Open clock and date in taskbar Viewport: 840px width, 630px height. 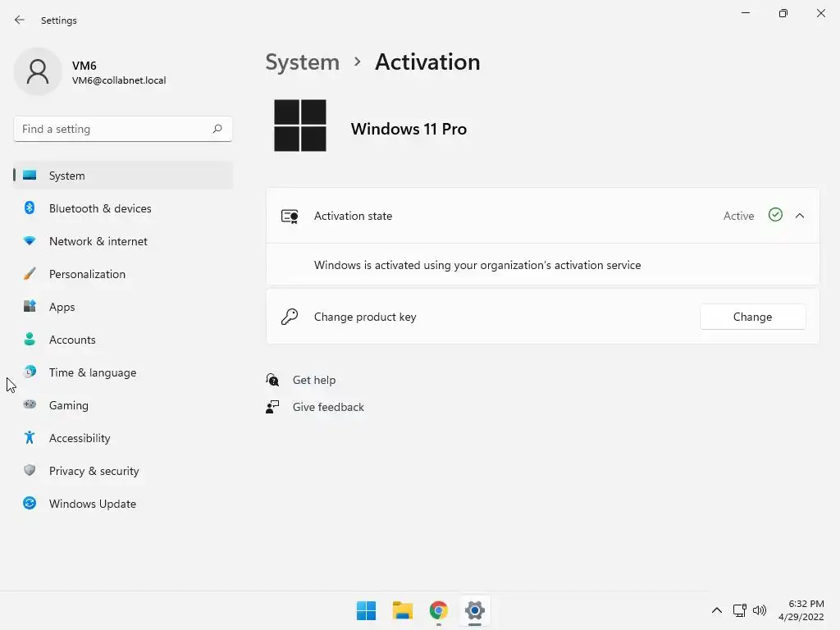pos(801,610)
